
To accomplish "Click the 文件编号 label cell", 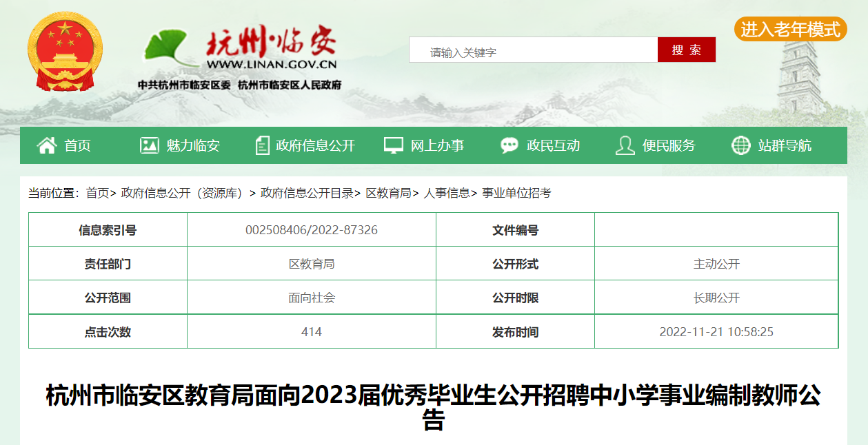I will tap(515, 230).
